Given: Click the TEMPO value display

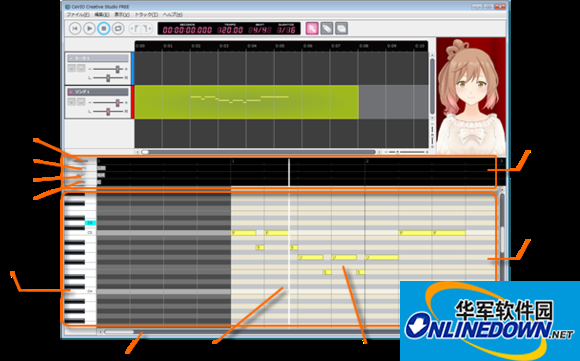Looking at the screenshot, I should [230, 30].
